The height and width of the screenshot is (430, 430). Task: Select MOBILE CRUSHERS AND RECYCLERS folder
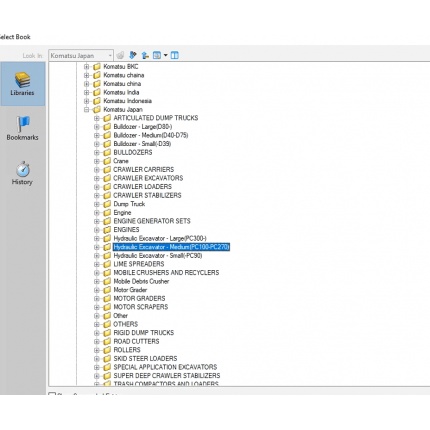pyautogui.click(x=166, y=273)
